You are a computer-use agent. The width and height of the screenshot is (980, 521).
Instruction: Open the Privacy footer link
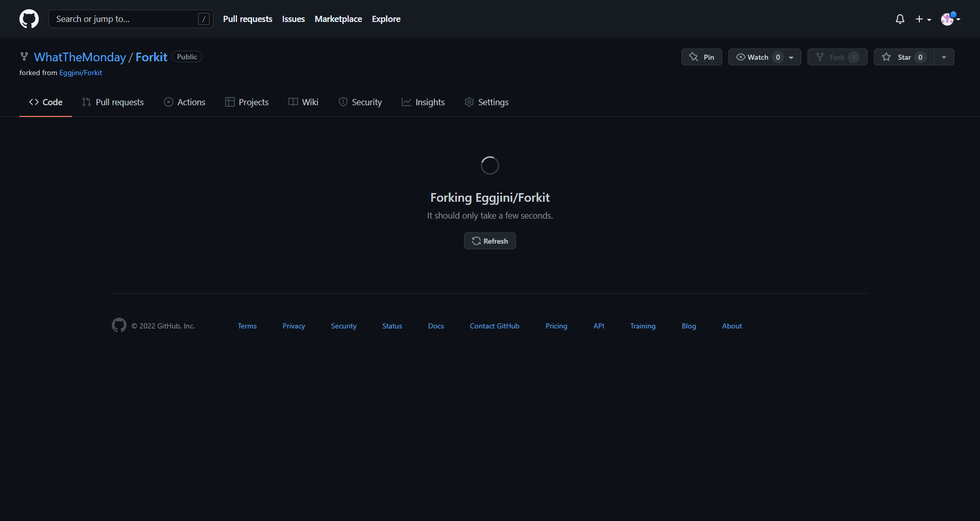coord(294,326)
